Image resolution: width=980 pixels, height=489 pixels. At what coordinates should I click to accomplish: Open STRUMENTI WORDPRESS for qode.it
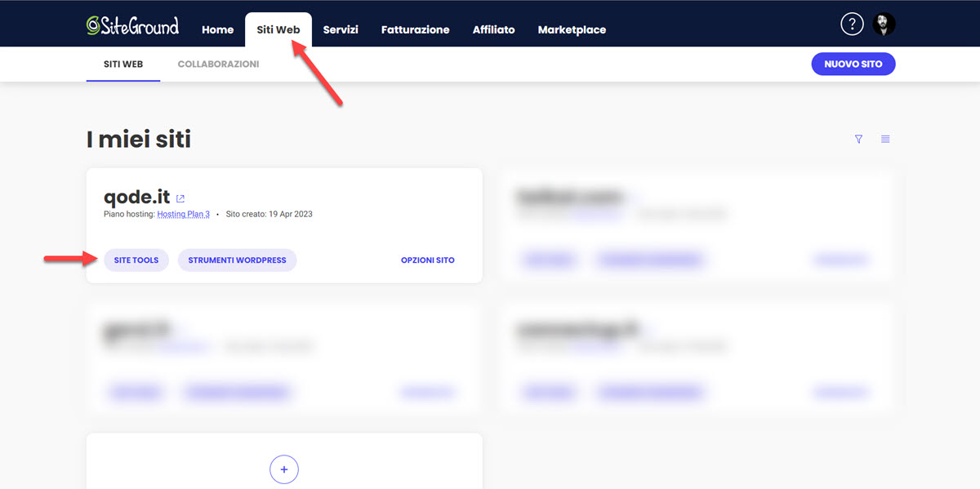point(237,260)
